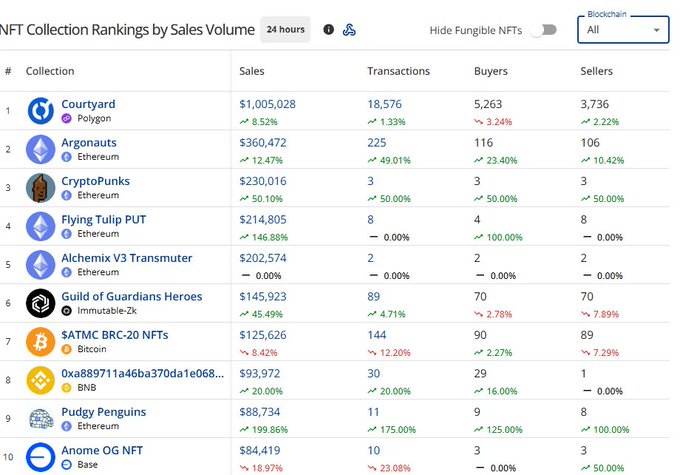Toggle the Hide Fungible NFTs switch
Viewport: 680px width, 475px height.
543,30
